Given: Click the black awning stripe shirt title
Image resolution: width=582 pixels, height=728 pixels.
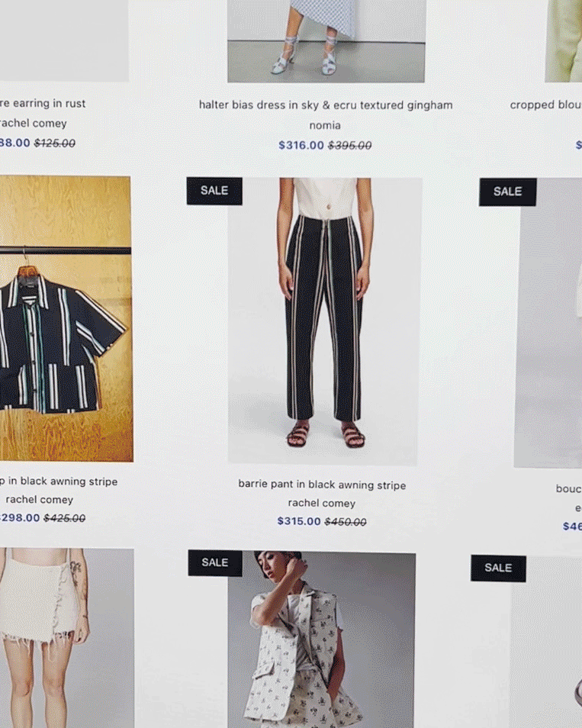Looking at the screenshot, I should click(59, 482).
